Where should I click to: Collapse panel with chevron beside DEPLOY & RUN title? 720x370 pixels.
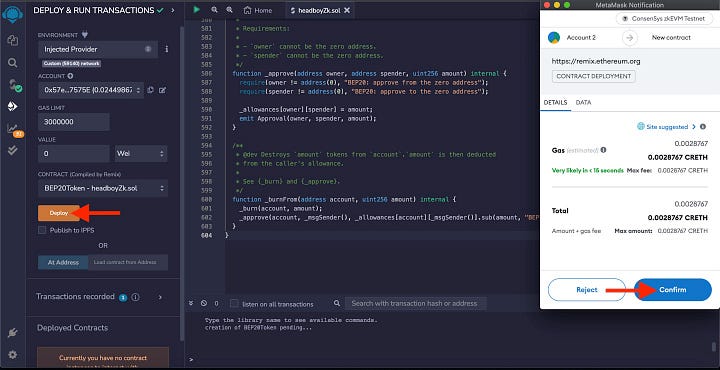coord(173,10)
